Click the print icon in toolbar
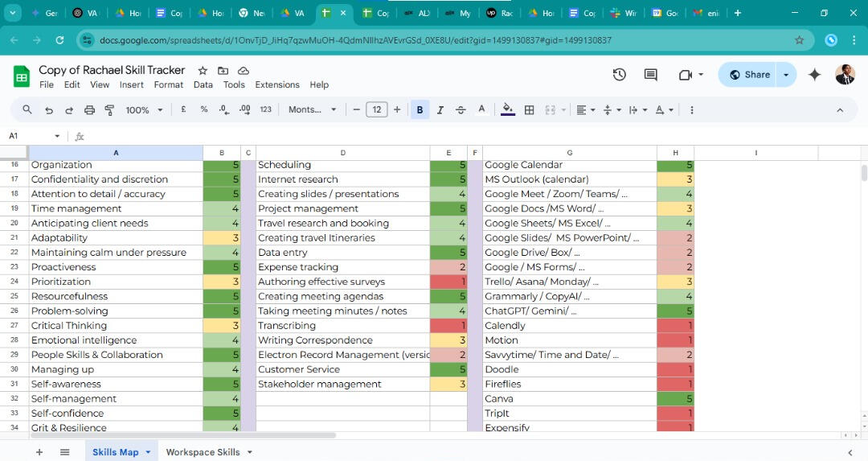 tap(89, 110)
